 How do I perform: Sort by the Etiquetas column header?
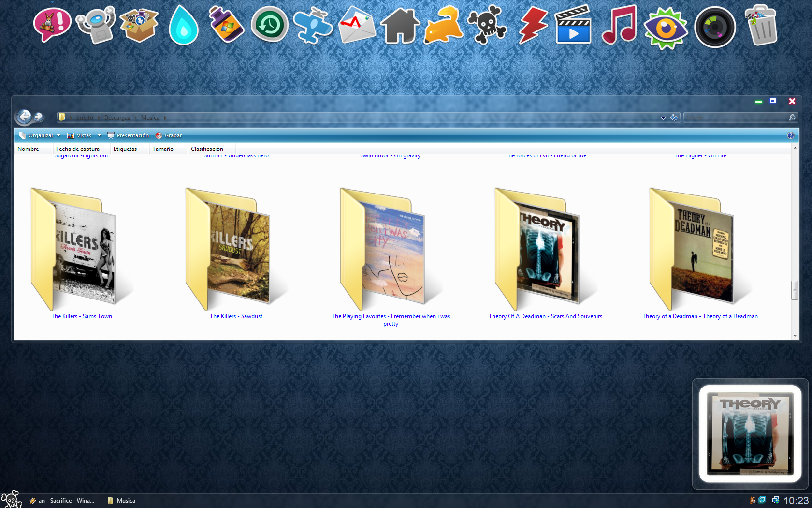click(x=130, y=149)
